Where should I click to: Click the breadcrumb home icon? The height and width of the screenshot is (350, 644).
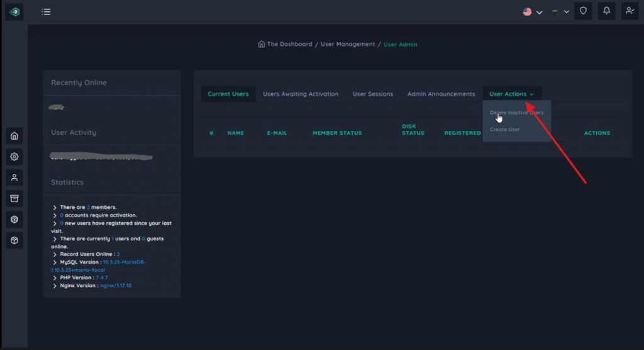(261, 44)
